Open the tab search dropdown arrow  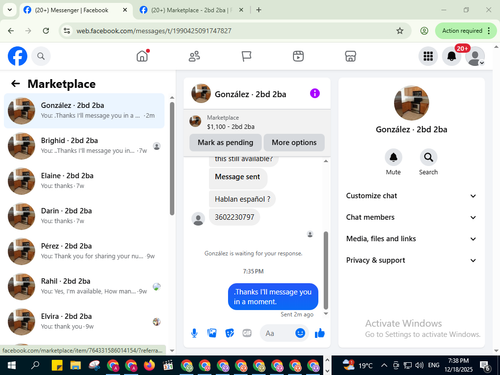point(10,10)
